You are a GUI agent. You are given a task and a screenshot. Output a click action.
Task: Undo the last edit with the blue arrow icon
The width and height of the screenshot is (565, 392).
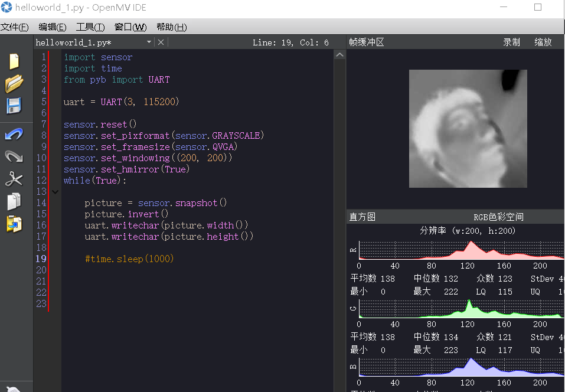tap(13, 133)
